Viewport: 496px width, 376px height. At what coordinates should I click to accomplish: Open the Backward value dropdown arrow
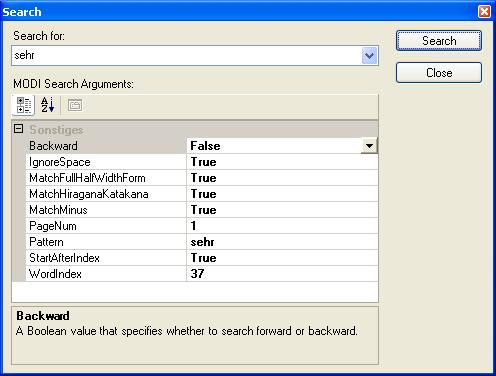pos(369,146)
